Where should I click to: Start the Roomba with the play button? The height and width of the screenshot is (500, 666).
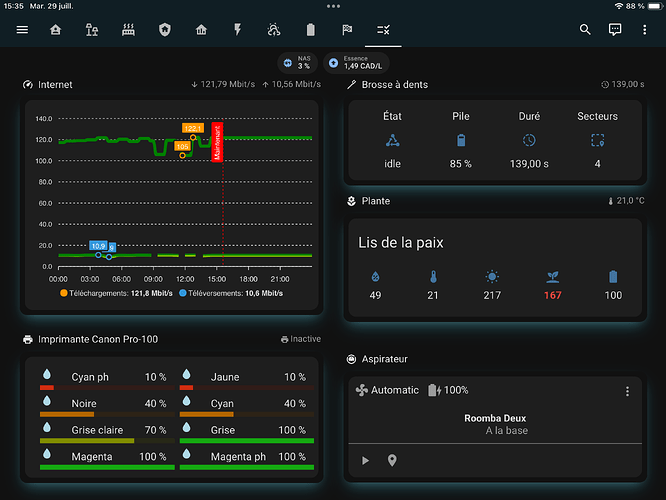click(x=365, y=460)
